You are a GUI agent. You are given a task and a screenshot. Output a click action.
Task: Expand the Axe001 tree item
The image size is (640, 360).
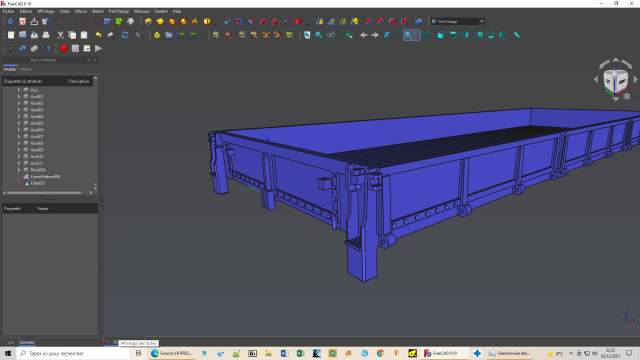pyautogui.click(x=19, y=97)
